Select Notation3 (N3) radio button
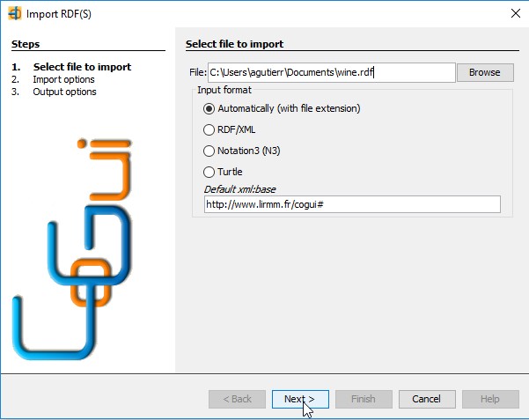 242,151
